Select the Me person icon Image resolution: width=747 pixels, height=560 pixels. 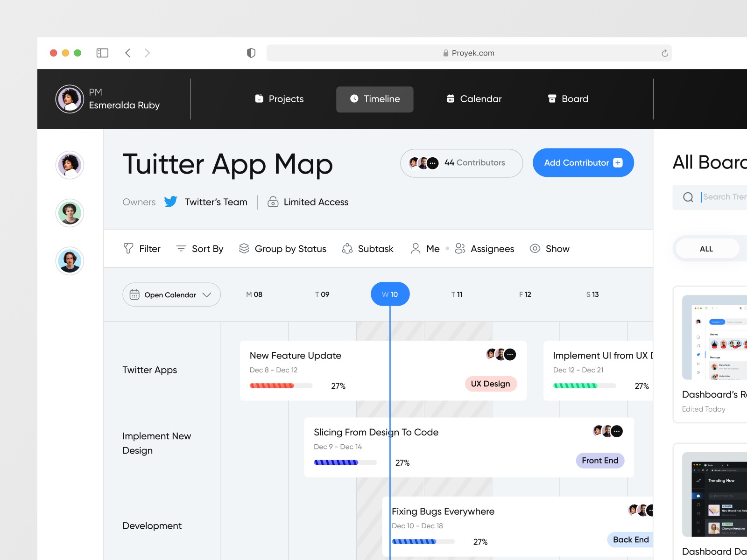[415, 248]
